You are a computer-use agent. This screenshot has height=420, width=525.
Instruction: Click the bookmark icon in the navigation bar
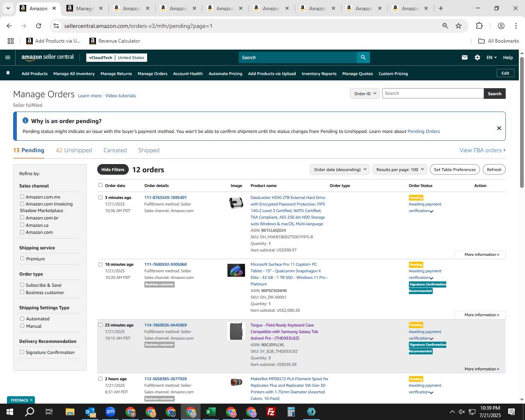click(8, 73)
